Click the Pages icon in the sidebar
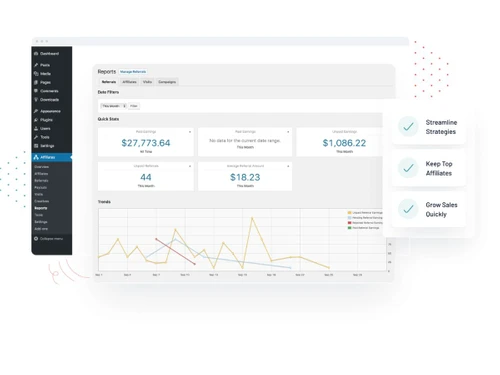 point(36,82)
